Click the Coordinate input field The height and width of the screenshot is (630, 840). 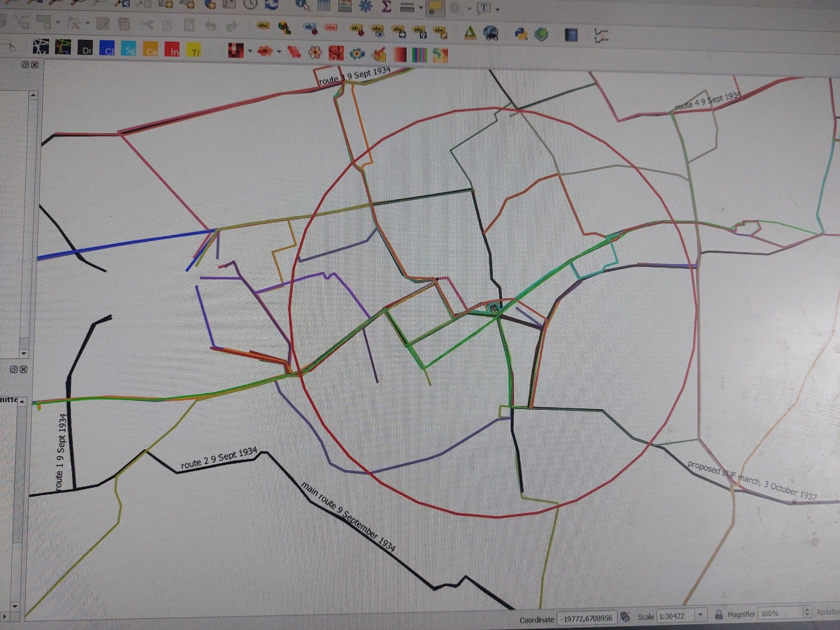(x=586, y=618)
